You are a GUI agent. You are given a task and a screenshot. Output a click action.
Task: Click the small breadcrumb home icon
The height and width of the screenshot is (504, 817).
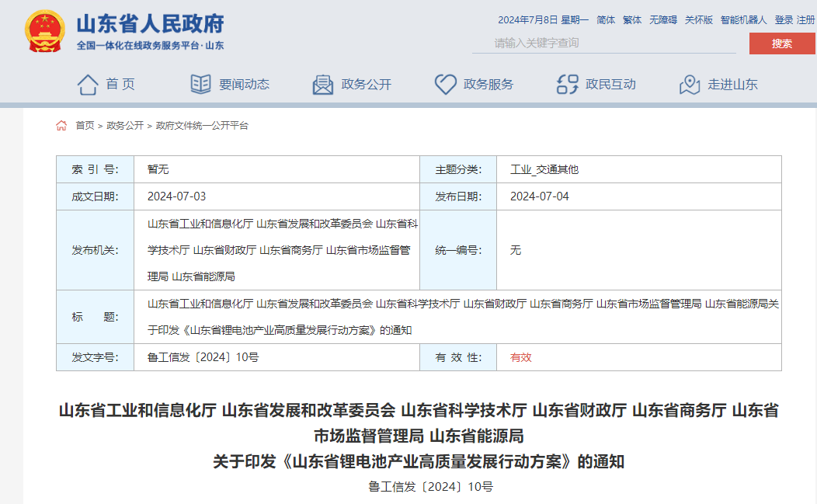click(x=61, y=126)
